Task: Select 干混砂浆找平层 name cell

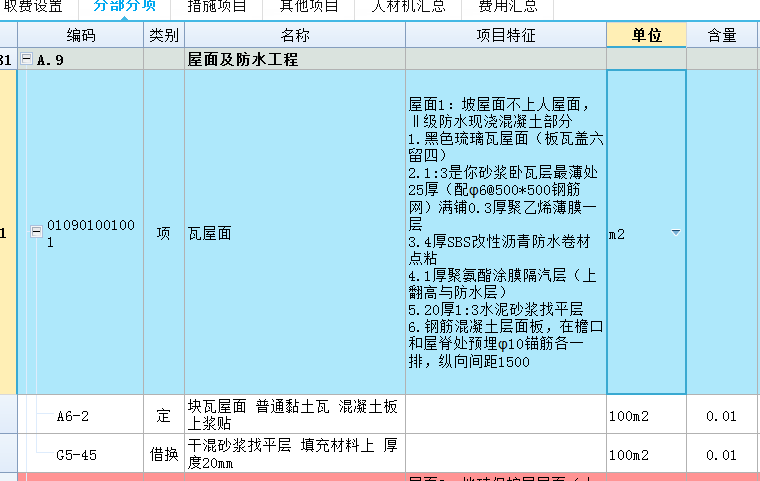Action: (x=295, y=454)
